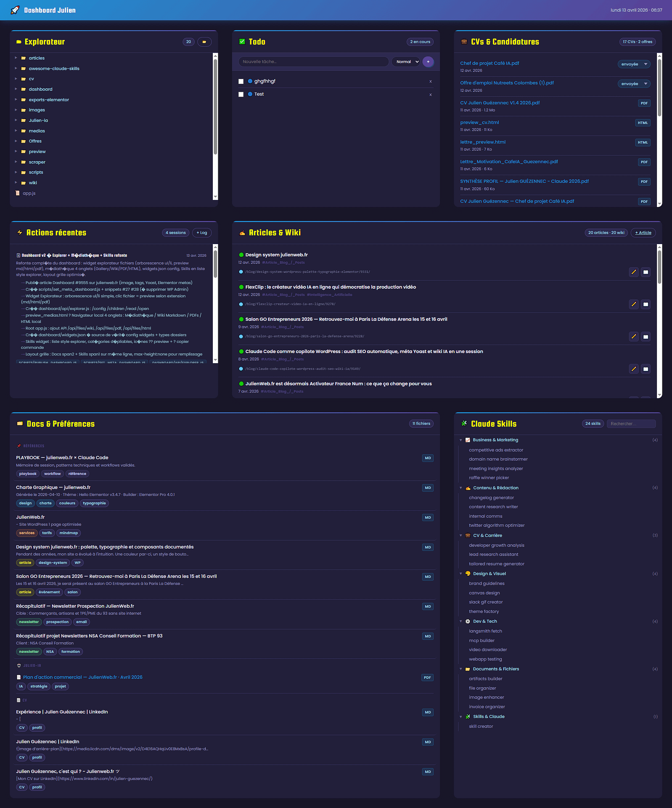Click the pencil edit icon for Design system article

tap(633, 272)
